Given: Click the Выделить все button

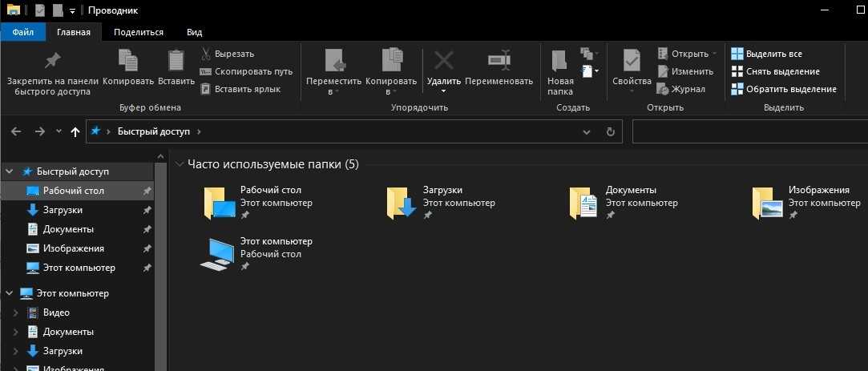Looking at the screenshot, I should (766, 54).
